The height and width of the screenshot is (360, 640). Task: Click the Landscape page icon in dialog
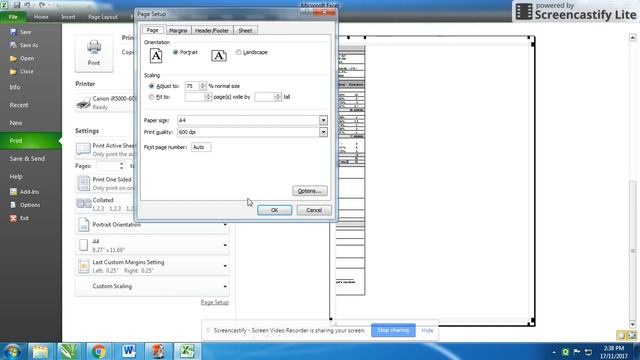219,56
